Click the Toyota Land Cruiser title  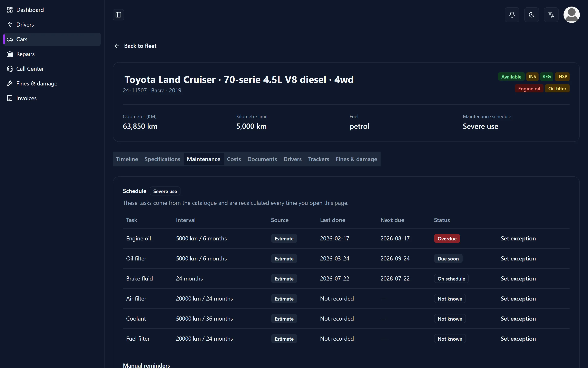click(239, 80)
